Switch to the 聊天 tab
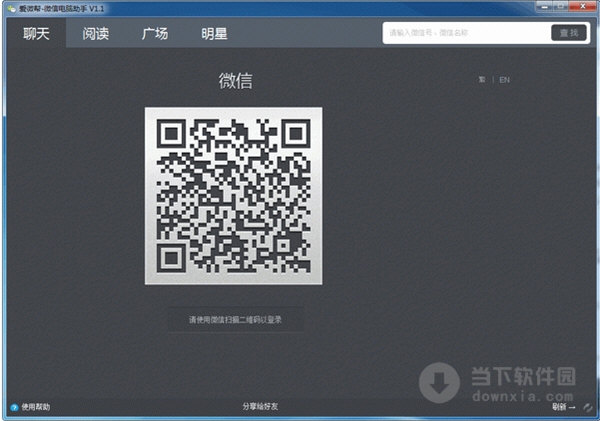 click(x=35, y=33)
